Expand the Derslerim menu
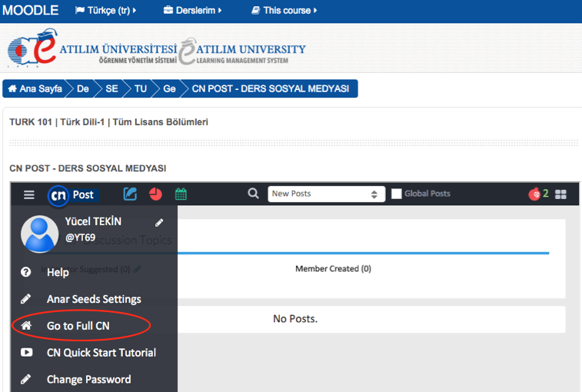This screenshot has height=392, width=582. tap(193, 11)
